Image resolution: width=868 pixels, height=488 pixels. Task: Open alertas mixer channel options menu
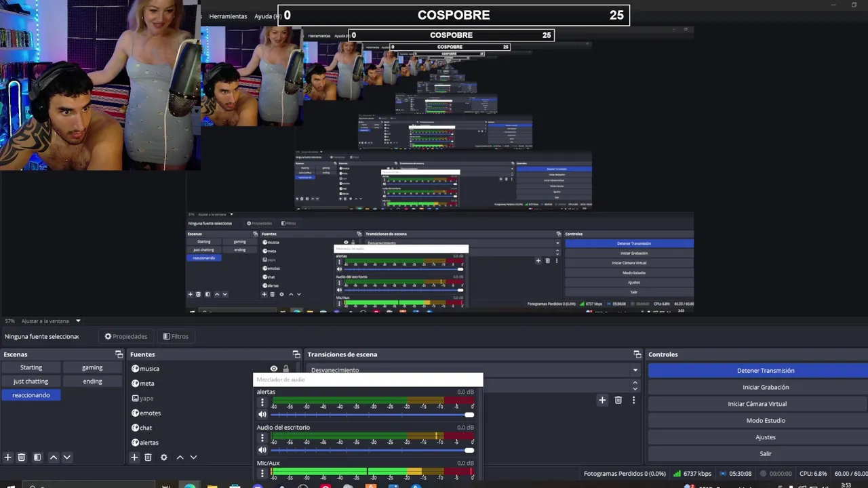point(262,402)
